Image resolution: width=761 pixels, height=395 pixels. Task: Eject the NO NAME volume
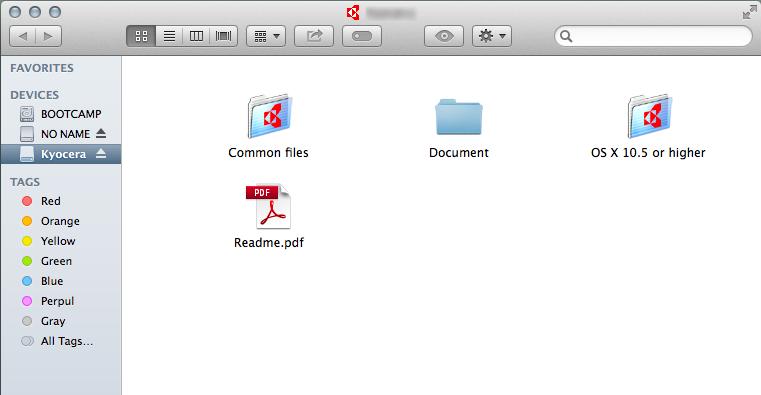(101, 133)
